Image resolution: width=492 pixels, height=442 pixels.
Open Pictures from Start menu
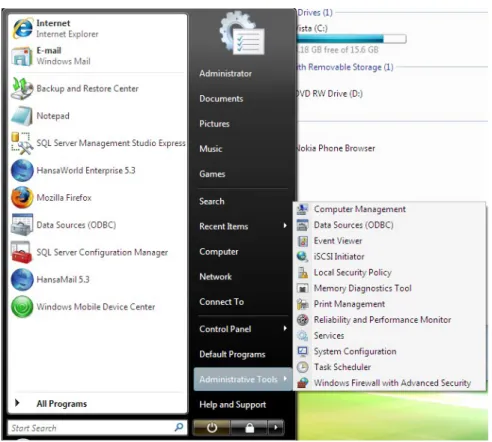[214, 124]
